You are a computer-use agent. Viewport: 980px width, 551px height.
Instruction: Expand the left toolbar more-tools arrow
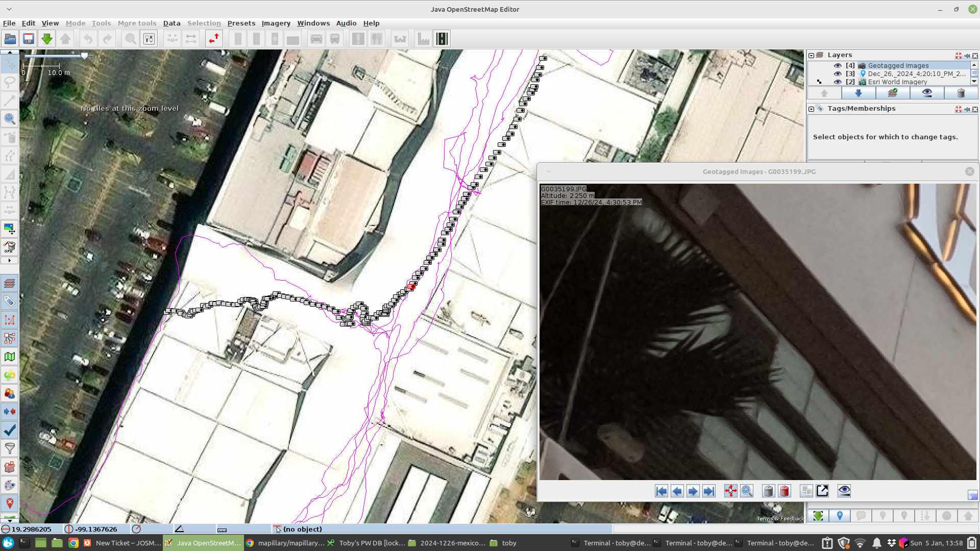coord(9,261)
